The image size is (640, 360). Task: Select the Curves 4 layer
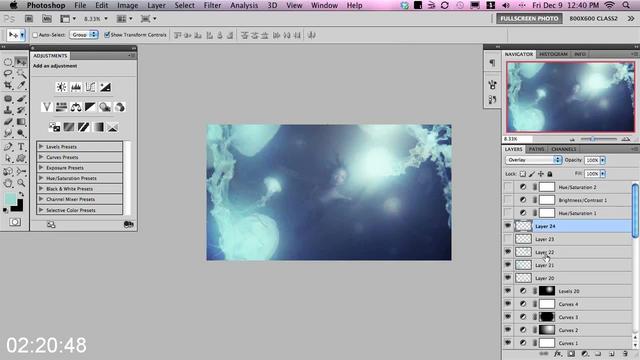pyautogui.click(x=567, y=304)
